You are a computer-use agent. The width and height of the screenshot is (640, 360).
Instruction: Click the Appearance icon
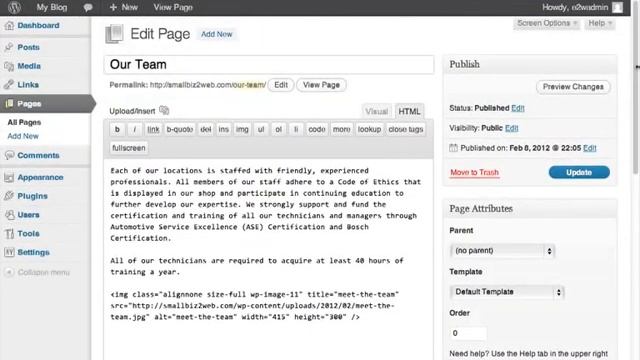point(9,177)
